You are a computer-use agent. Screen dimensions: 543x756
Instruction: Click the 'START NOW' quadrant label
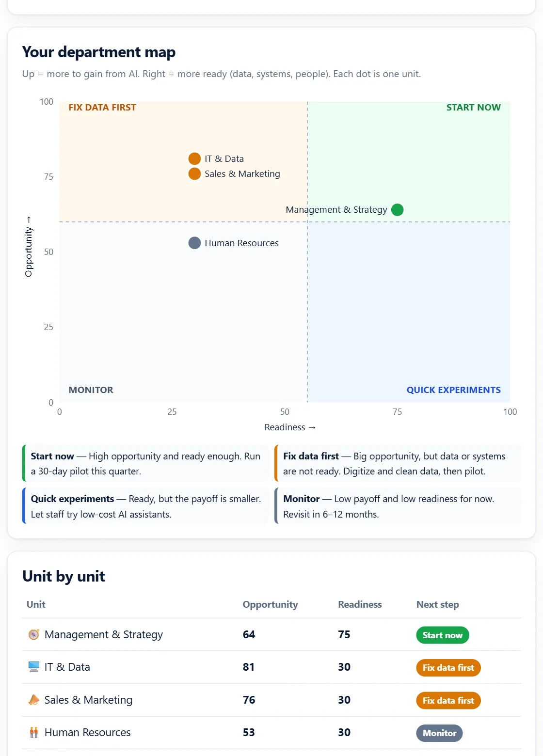click(x=474, y=108)
